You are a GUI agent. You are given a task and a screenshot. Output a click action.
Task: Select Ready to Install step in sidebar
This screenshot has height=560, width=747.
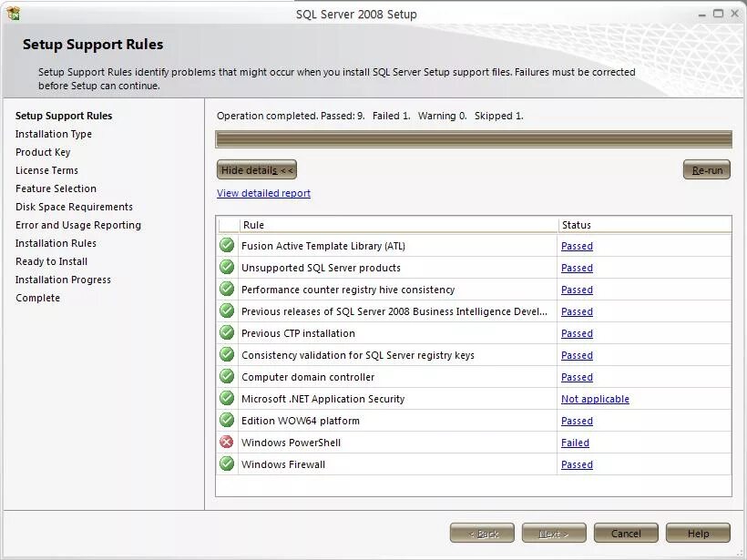[51, 262]
